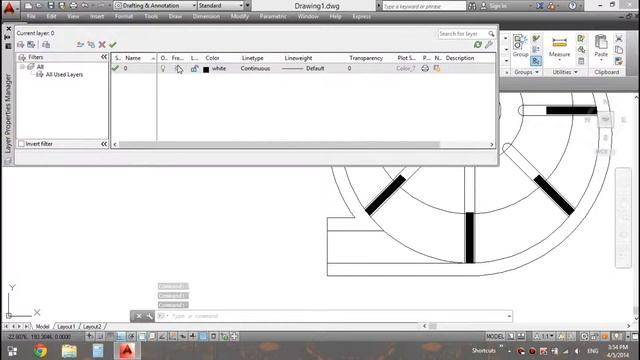Screen dimensions: 640x360
Task: Click the Cut scissors icon in Clipboard
Action: coord(619,39)
